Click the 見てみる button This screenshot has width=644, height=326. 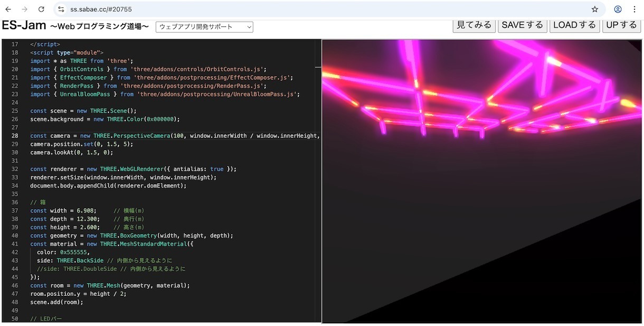[x=474, y=25]
